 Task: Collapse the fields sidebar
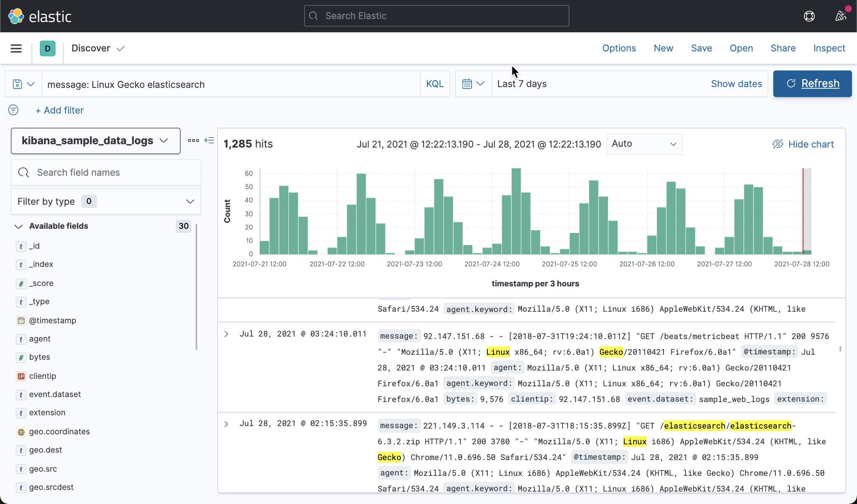[209, 141]
